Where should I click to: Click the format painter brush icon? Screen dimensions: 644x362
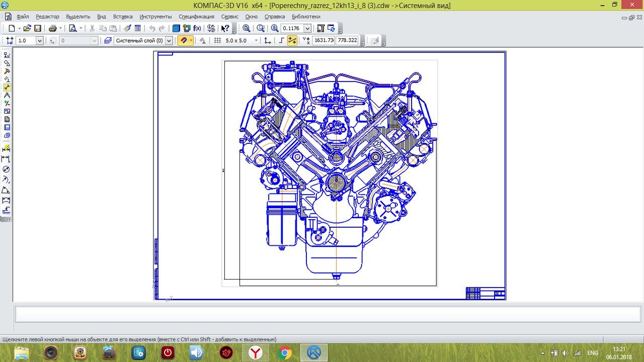128,29
